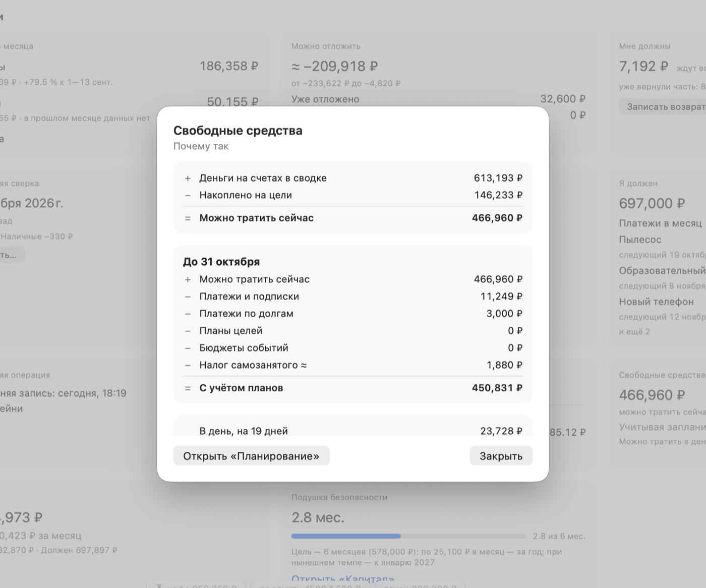Image resolution: width=706 pixels, height=588 pixels.
Task: Click Уже отложено label in background
Action: [x=325, y=99]
